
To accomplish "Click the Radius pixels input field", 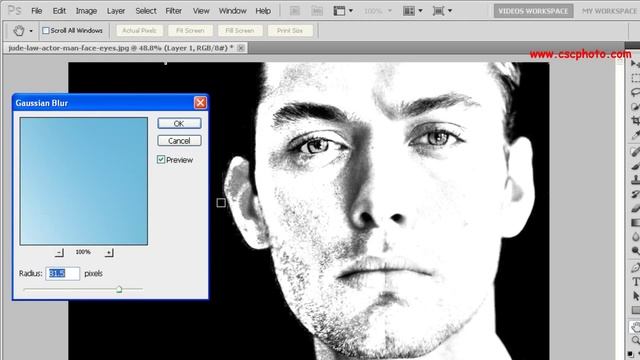I will (x=62, y=273).
